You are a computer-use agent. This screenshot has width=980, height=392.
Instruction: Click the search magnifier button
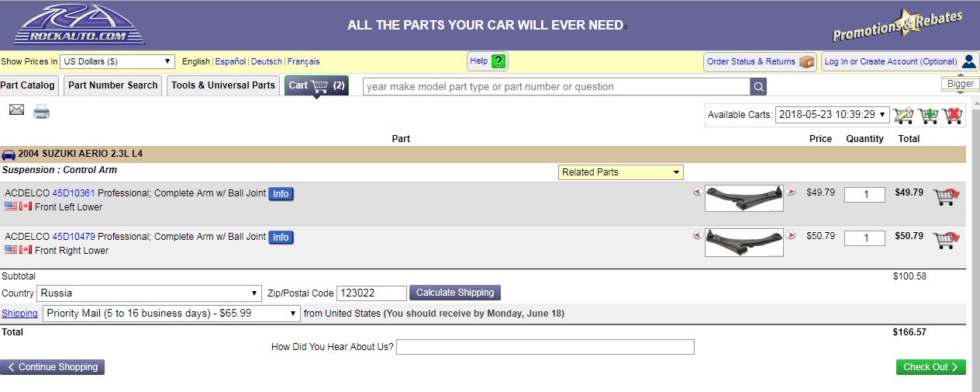[759, 86]
